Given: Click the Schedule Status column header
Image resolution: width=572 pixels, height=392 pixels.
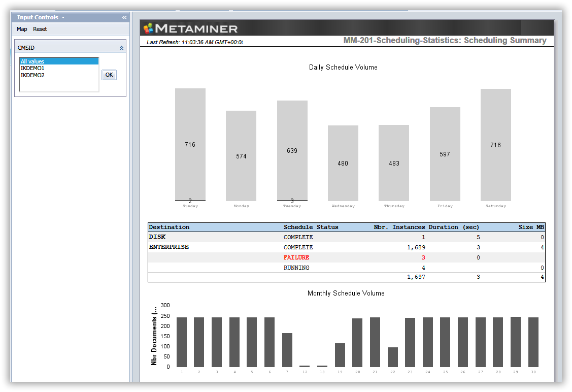Looking at the screenshot, I should (x=311, y=227).
